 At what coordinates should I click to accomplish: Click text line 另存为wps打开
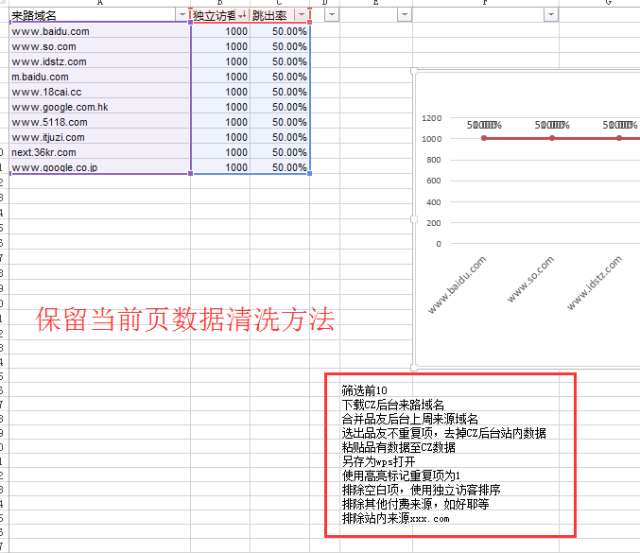coord(378,462)
